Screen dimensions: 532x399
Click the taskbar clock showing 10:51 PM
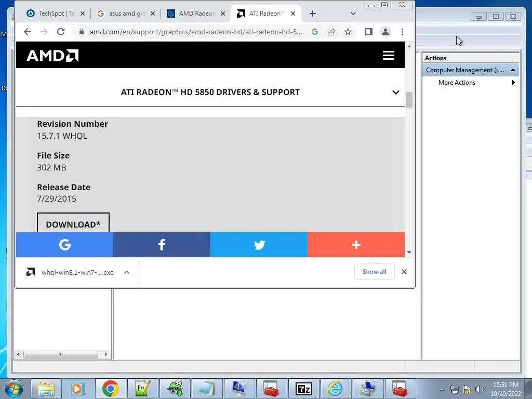click(x=506, y=389)
